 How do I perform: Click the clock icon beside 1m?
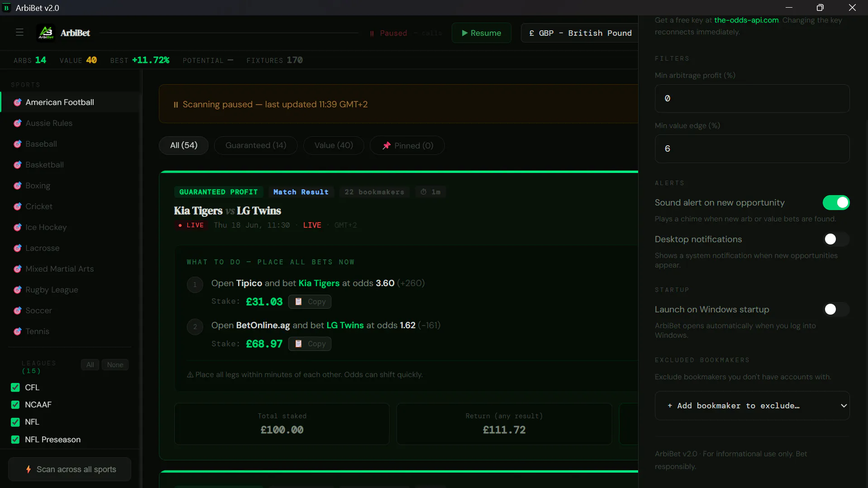tap(424, 192)
